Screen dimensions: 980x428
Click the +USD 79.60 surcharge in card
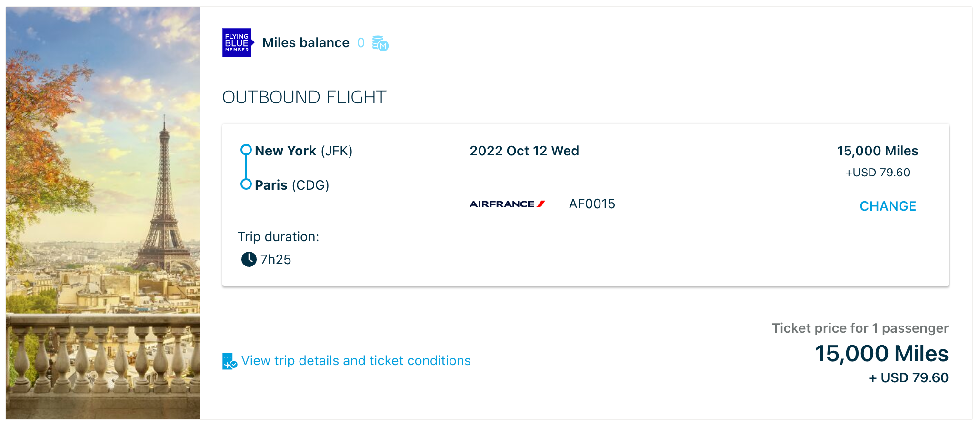(x=878, y=173)
